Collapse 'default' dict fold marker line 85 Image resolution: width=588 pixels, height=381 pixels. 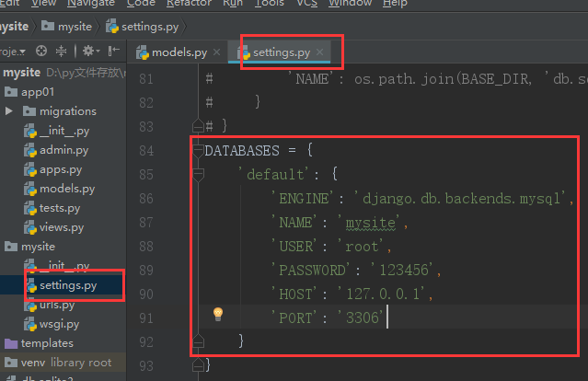[198, 174]
